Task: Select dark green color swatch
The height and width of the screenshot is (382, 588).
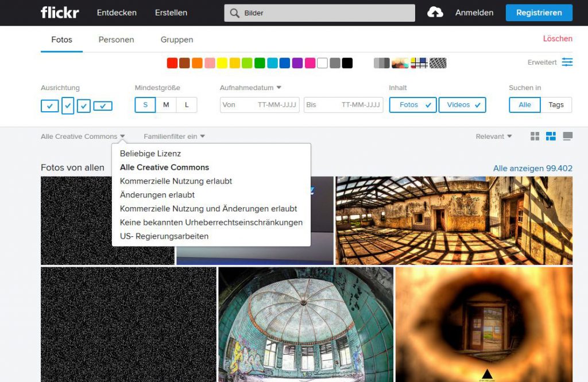Action: click(260, 63)
